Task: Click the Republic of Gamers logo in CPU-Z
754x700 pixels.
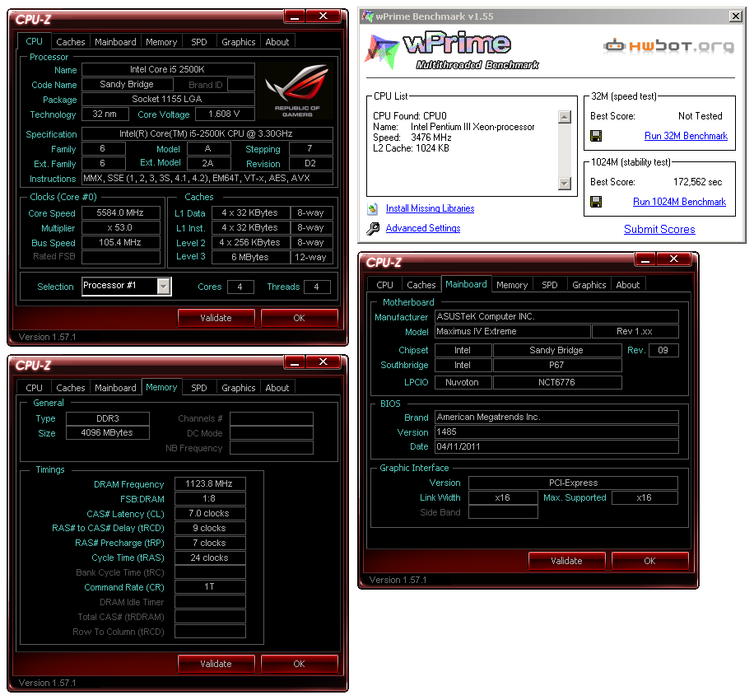Action: pyautogui.click(x=296, y=91)
